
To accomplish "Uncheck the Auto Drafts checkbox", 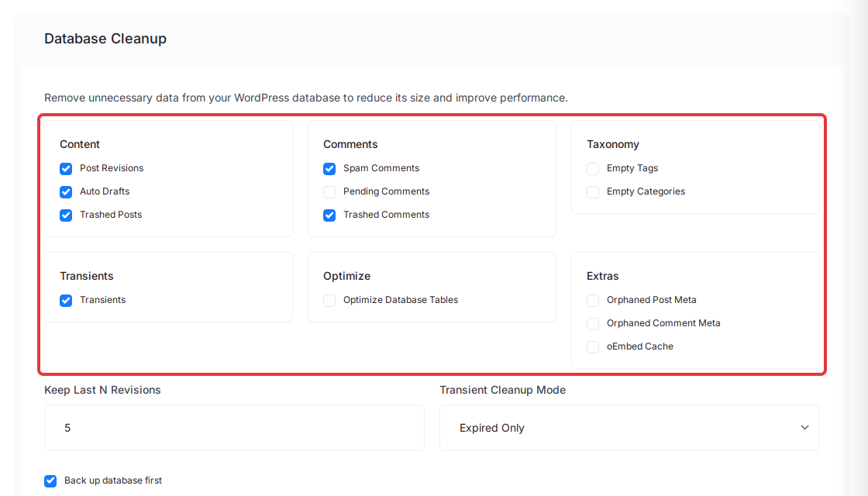I will click(66, 191).
